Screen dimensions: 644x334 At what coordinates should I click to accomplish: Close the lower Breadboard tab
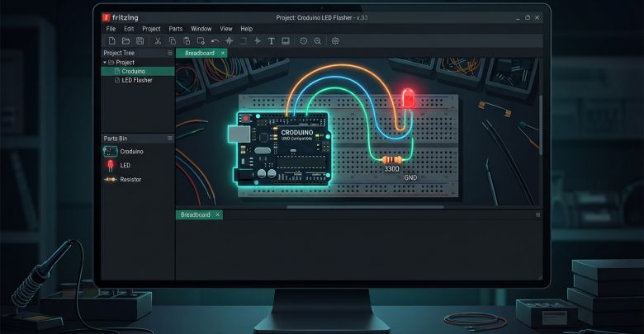pyautogui.click(x=217, y=214)
